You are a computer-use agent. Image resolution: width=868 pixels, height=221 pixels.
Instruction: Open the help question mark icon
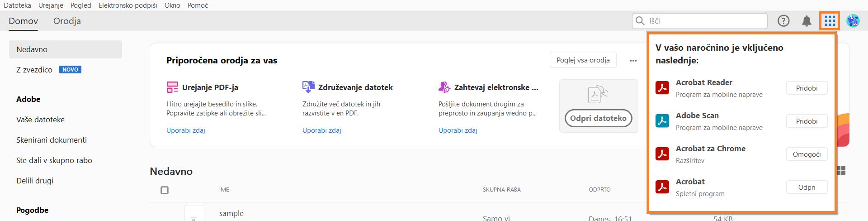pyautogui.click(x=783, y=21)
